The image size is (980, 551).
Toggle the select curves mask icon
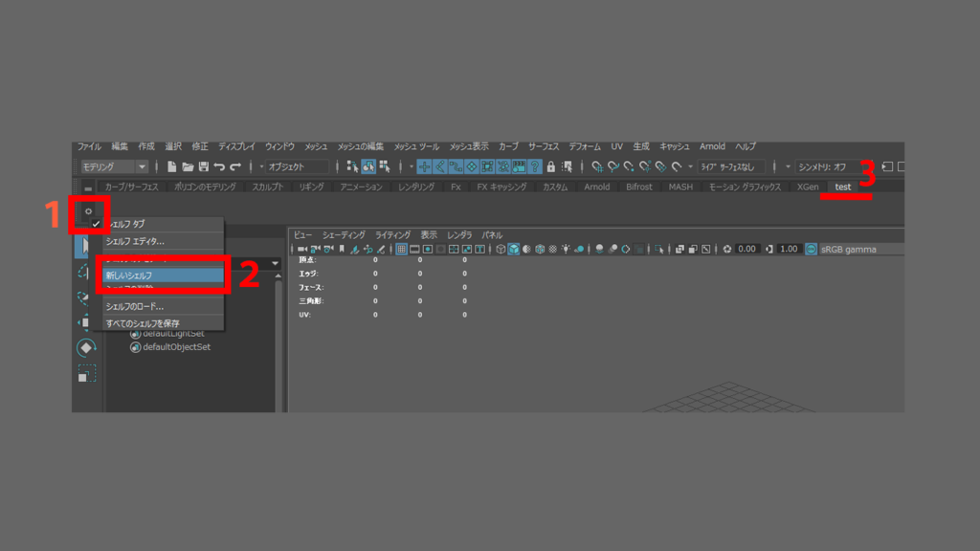pyautogui.click(x=456, y=166)
